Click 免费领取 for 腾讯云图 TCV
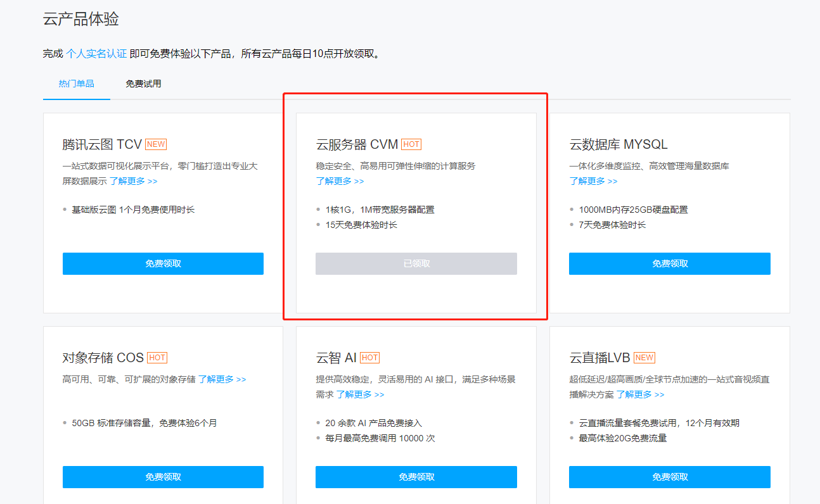The height and width of the screenshot is (504, 820). (163, 263)
